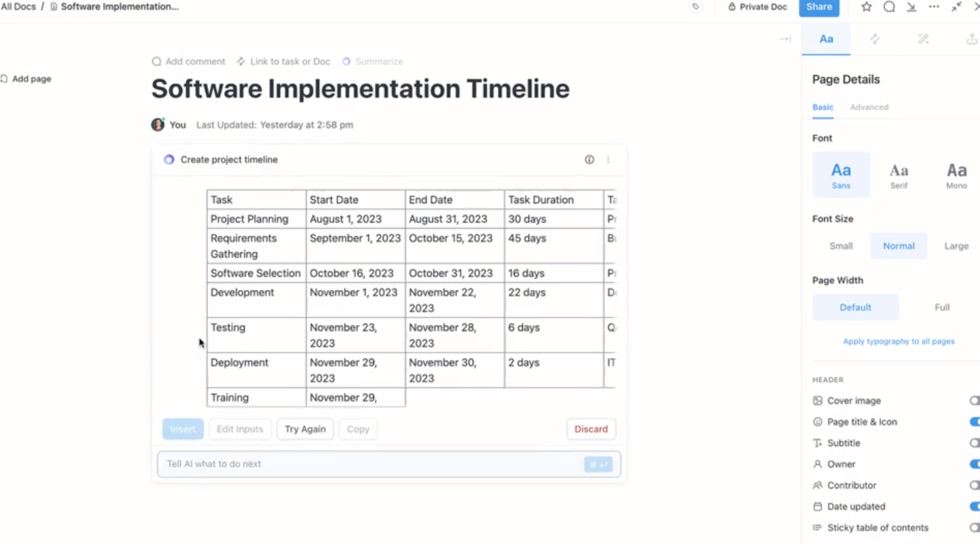Choose Large font size

[x=956, y=246]
